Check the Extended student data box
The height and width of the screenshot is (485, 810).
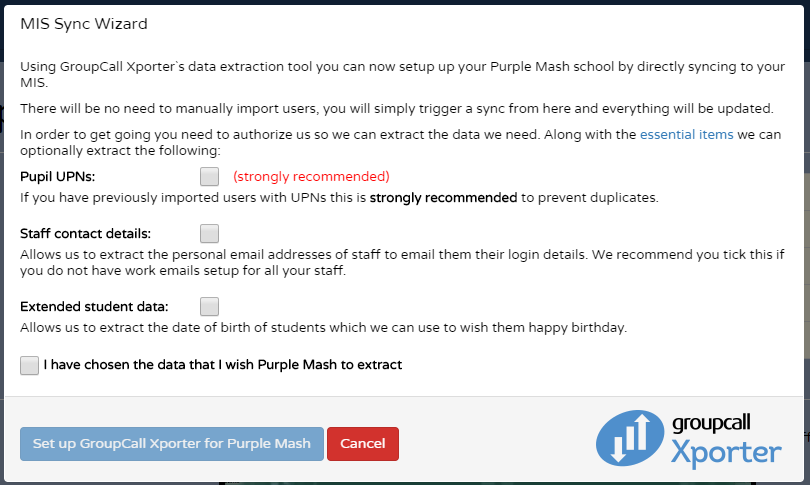tap(209, 307)
